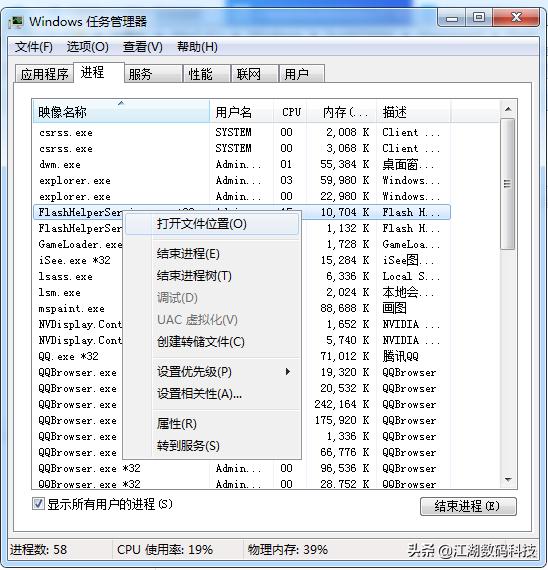Sort by 描述 column header
The height and width of the screenshot is (570, 548).
tap(414, 112)
